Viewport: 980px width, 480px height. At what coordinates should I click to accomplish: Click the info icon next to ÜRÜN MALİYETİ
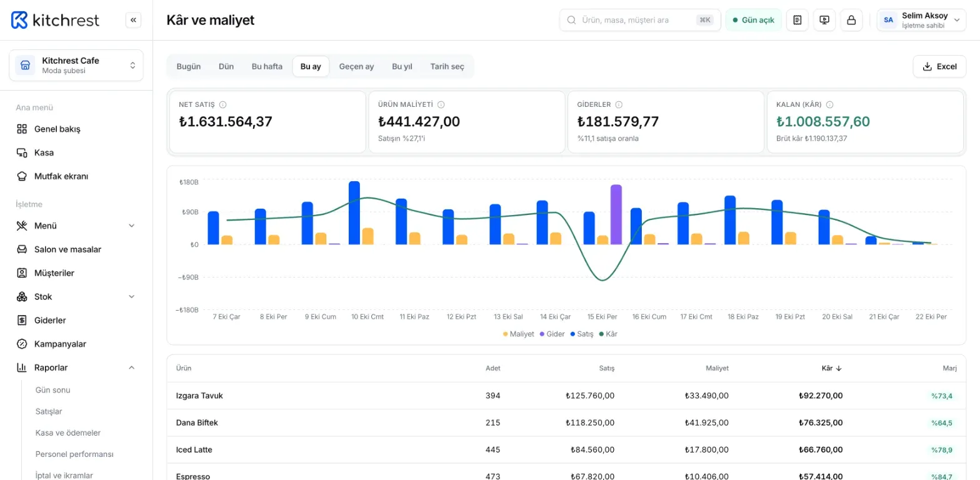tap(441, 105)
